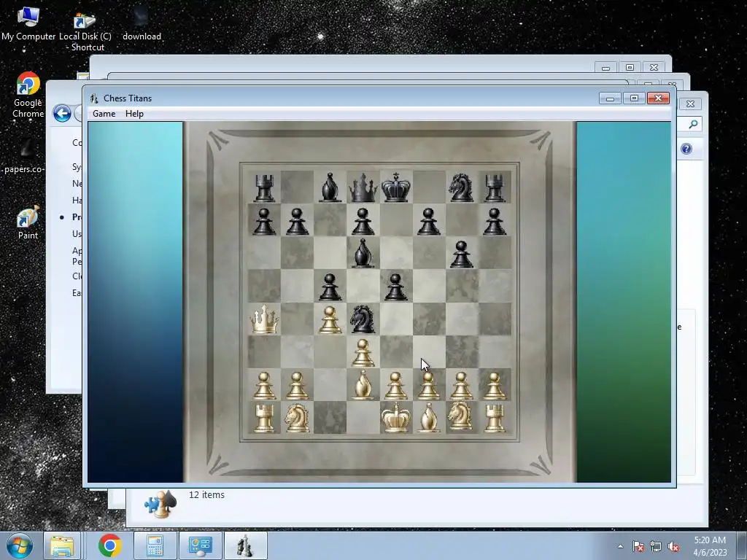
Task: Select the white knight on b1
Action: (297, 418)
